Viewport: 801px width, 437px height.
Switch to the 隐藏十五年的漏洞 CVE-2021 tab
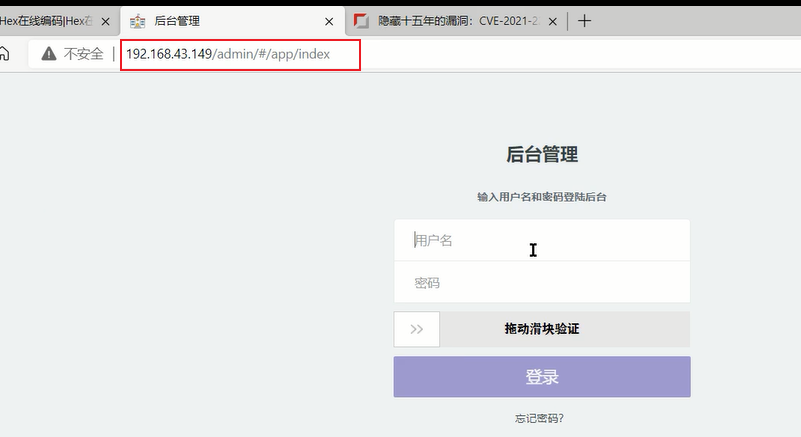click(456, 21)
